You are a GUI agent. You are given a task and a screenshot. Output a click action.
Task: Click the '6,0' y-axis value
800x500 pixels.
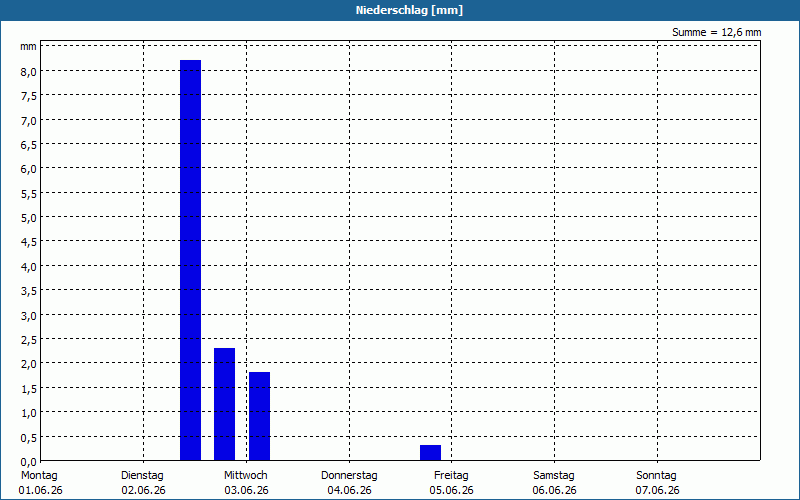point(29,169)
